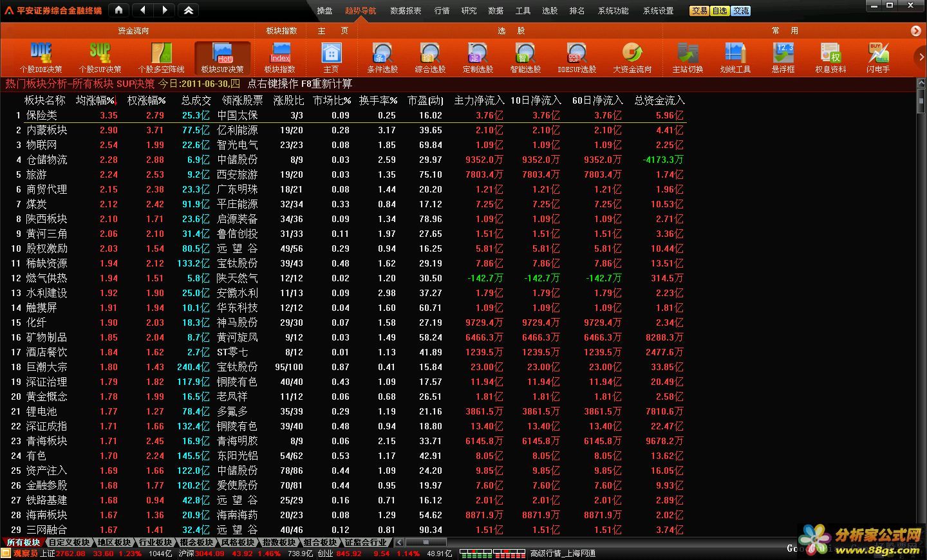
Task: Open the 个股SUP决策 tool
Action: click(100, 57)
